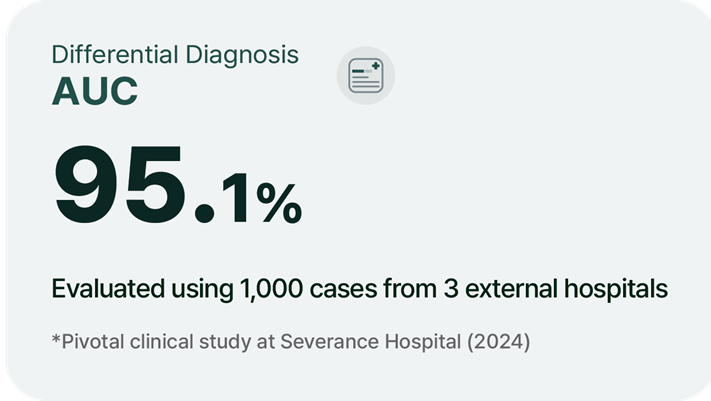
Task: Click the word Diagnosis in the heading
Action: tap(242, 55)
